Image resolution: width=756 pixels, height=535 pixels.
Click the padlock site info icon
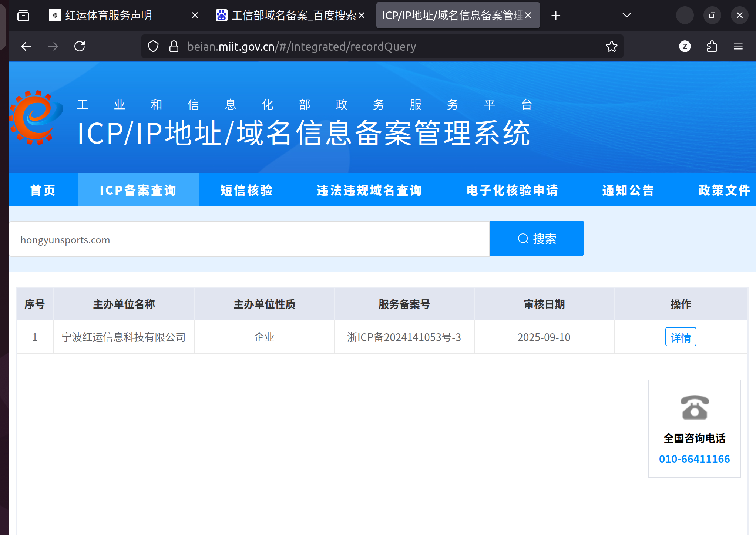(174, 47)
